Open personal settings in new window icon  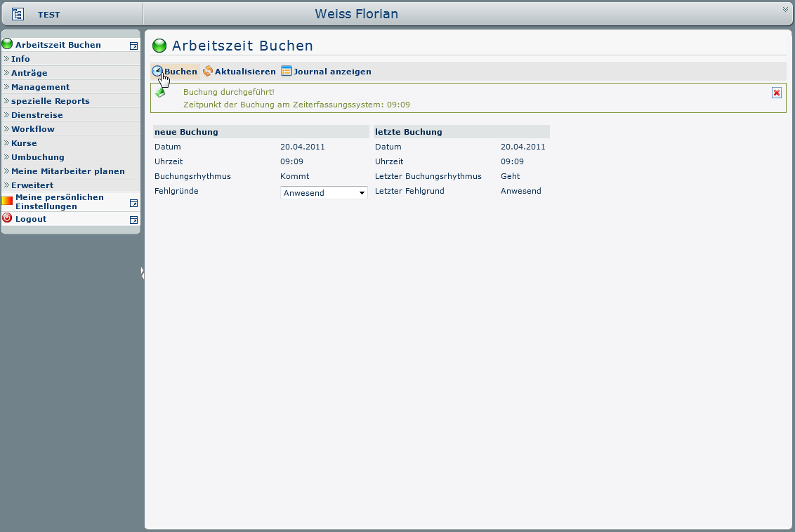coord(134,203)
